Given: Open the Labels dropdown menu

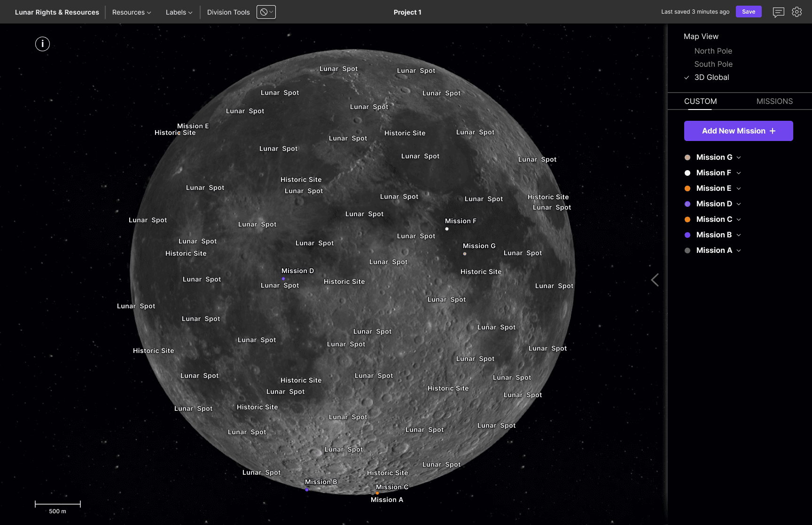Looking at the screenshot, I should click(x=179, y=12).
